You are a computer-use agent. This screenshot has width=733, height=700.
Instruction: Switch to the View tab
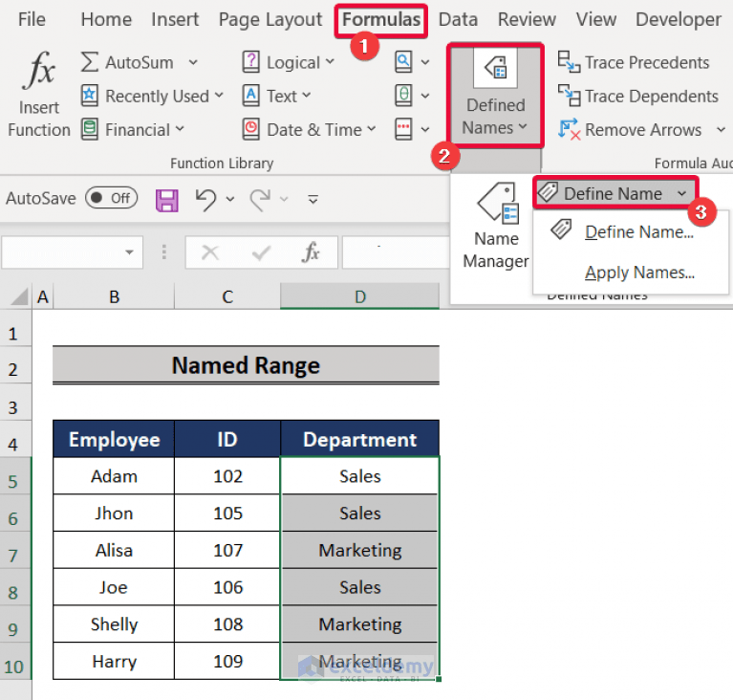(x=596, y=20)
